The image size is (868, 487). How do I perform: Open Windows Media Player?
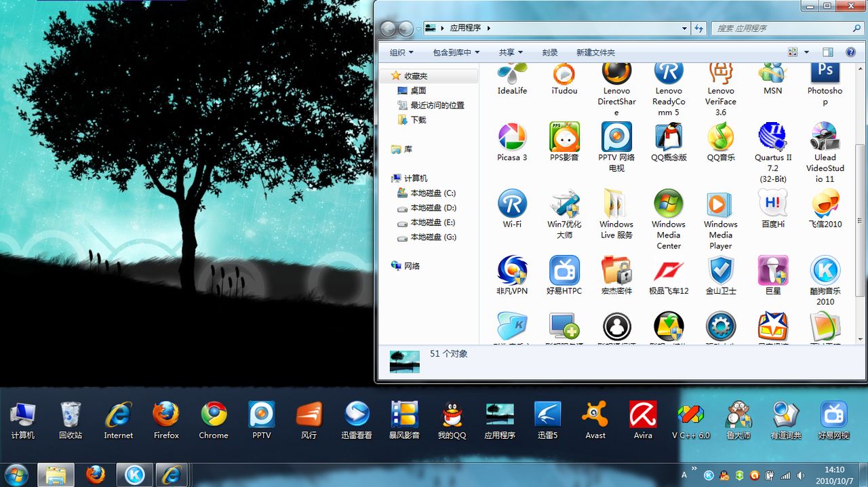pyautogui.click(x=720, y=207)
